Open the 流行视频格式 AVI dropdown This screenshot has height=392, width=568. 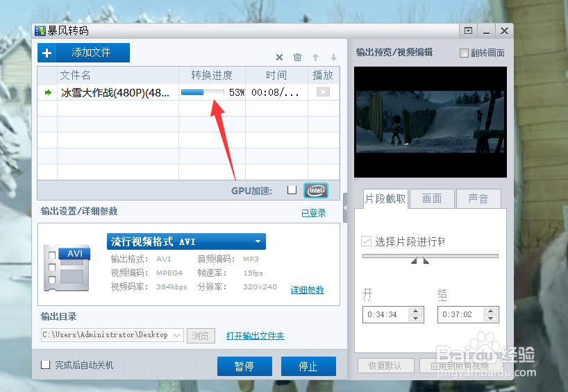[186, 241]
